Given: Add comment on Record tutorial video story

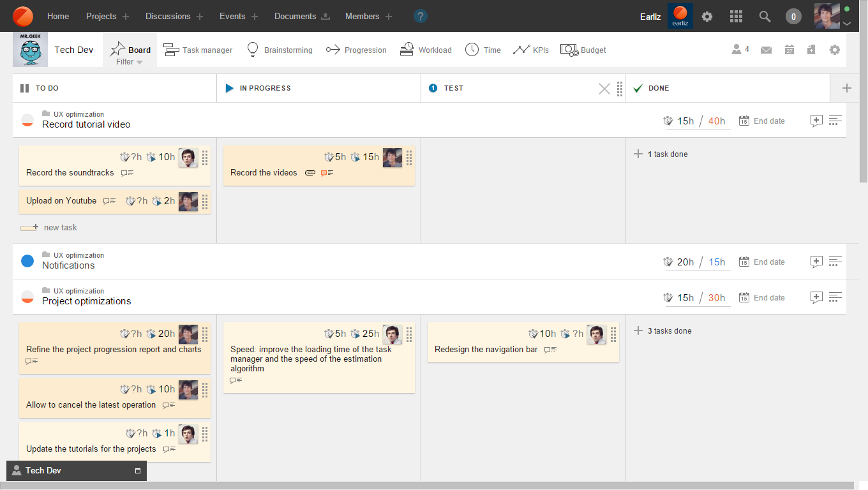Looking at the screenshot, I should (x=816, y=121).
